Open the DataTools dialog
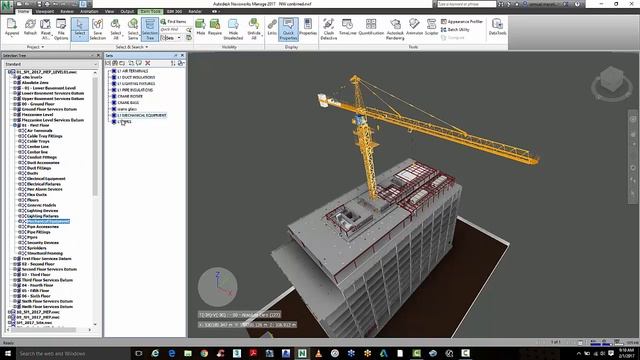This screenshot has height=360, width=640. pos(497,27)
